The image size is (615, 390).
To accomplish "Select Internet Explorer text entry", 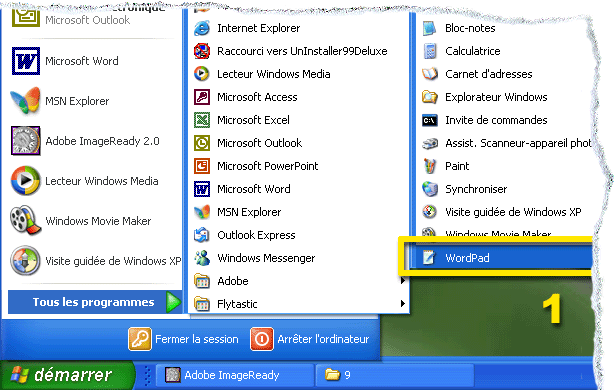I will click(258, 28).
